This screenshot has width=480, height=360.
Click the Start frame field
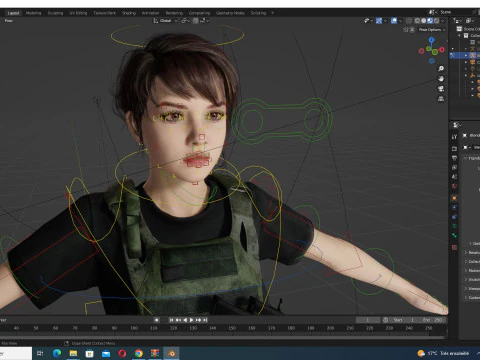tap(403, 320)
